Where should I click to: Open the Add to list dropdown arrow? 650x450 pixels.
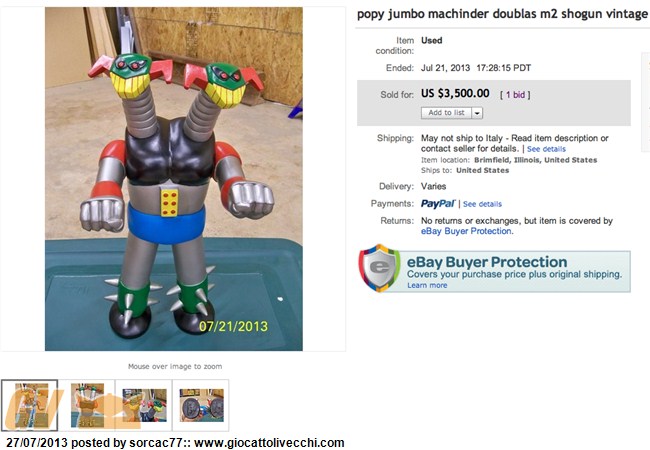[x=477, y=113]
